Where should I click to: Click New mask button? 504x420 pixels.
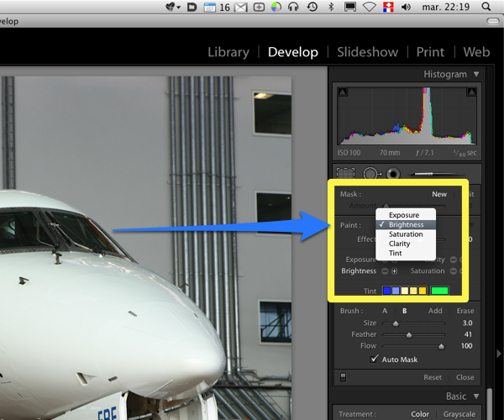pos(439,194)
